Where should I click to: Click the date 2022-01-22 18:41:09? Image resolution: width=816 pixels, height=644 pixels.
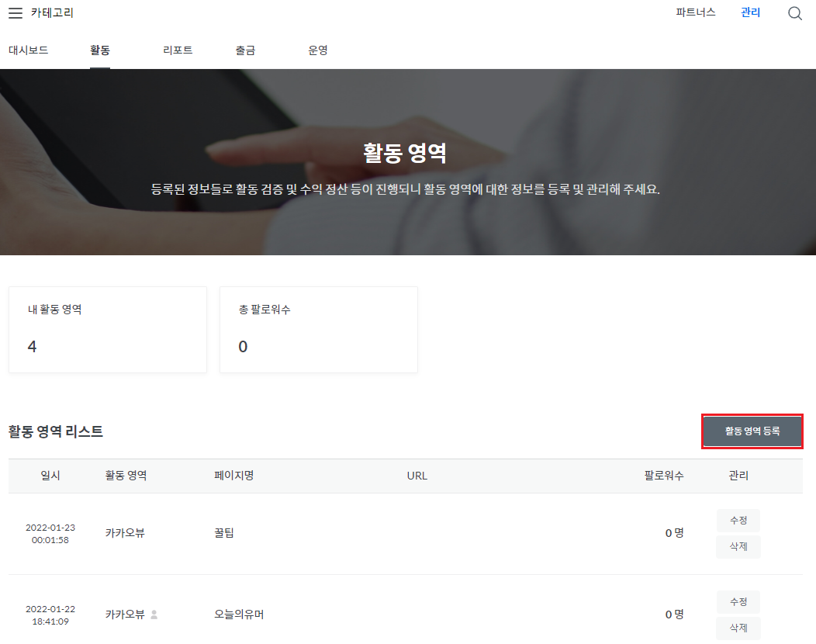coord(50,615)
